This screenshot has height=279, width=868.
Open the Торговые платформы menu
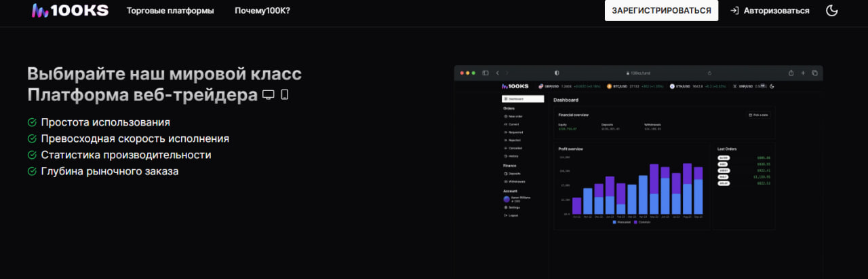coord(170,11)
